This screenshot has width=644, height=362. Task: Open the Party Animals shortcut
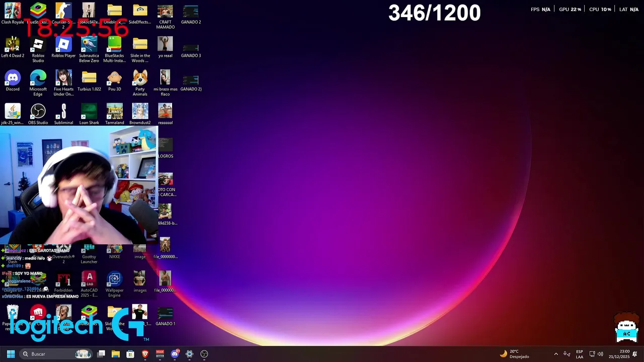(140, 83)
